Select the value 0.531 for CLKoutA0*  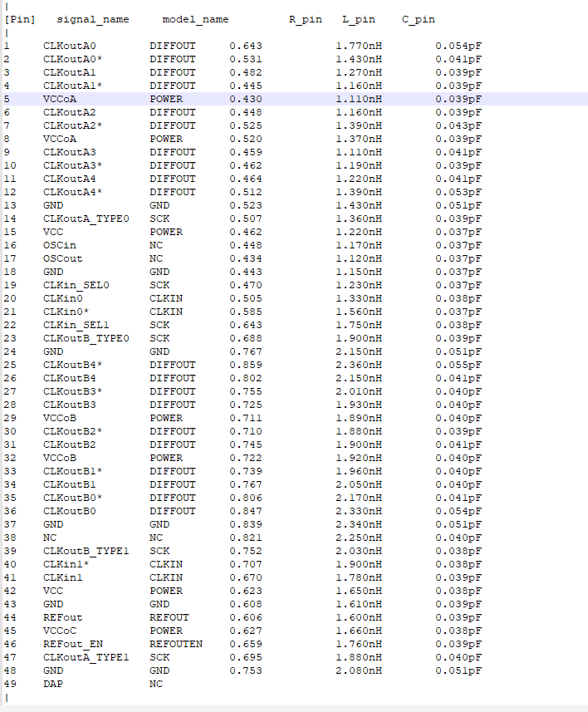click(x=246, y=59)
